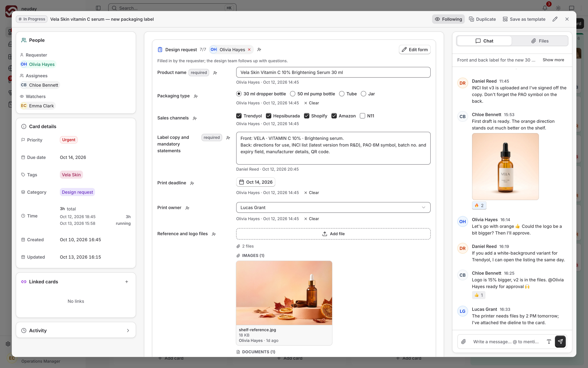Click Edit form button
Viewport: 588px width, 368px height.
[x=414, y=50]
